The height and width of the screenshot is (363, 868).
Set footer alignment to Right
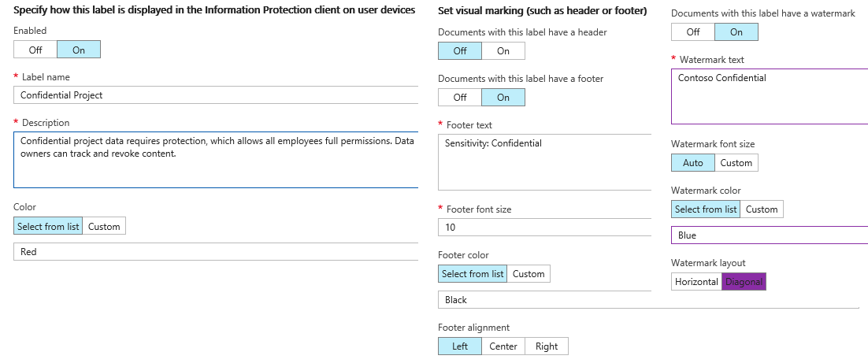tap(547, 346)
